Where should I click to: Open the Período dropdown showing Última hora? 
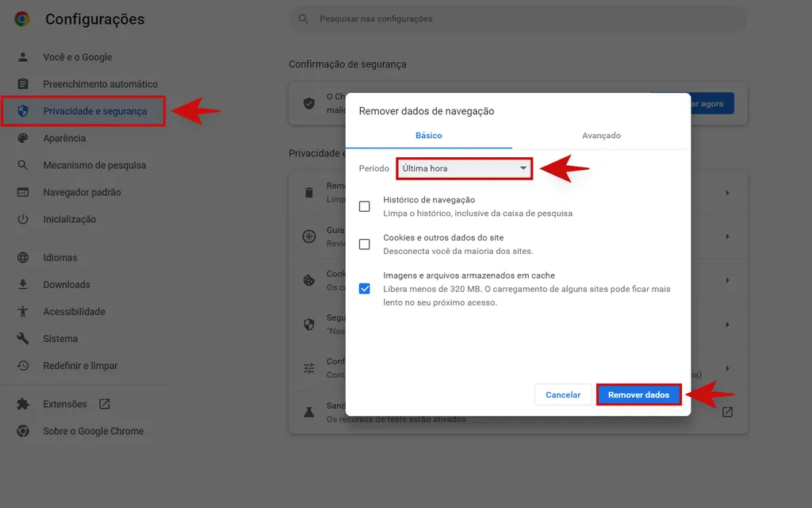465,168
